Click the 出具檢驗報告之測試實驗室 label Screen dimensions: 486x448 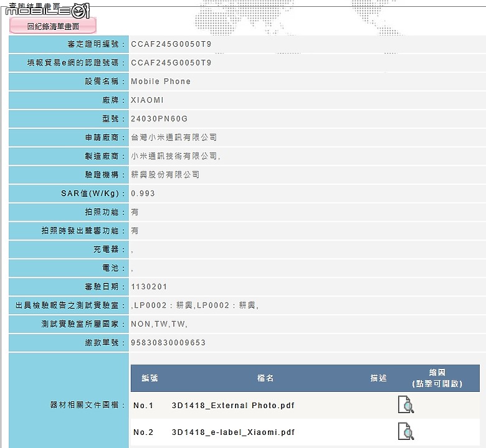pos(70,305)
